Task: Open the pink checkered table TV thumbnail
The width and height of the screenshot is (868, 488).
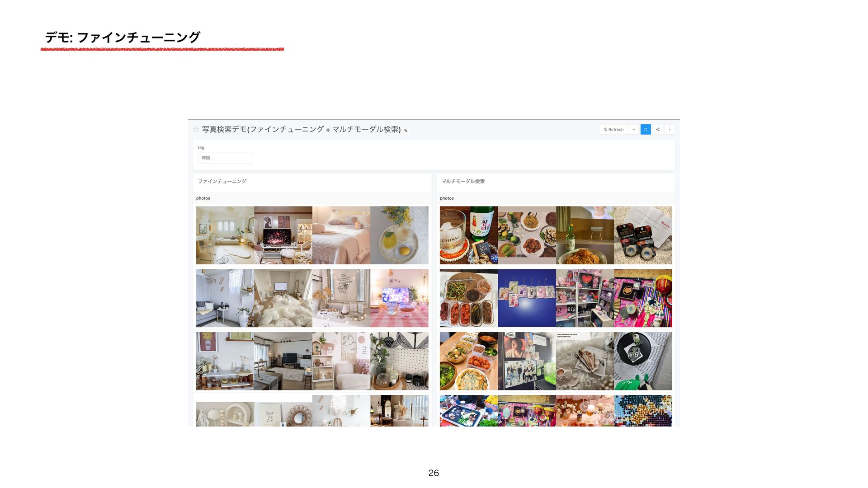Action: [399, 298]
